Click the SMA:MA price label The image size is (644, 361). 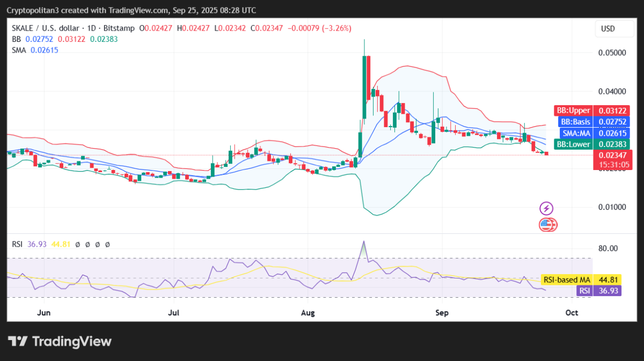click(x=591, y=133)
